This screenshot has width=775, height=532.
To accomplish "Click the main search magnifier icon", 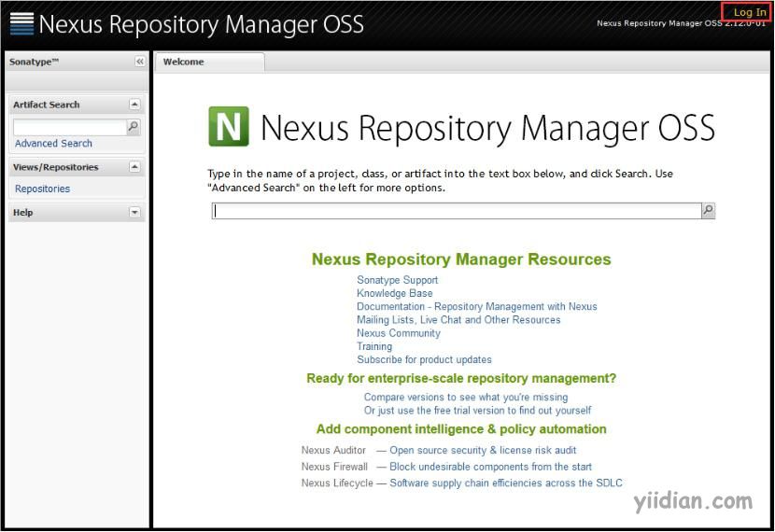I will tap(709, 210).
